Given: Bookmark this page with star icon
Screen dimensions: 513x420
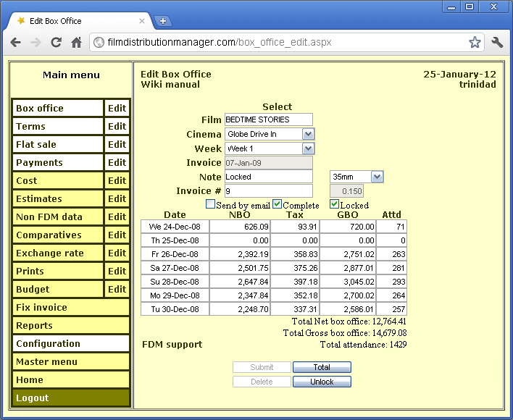Looking at the screenshot, I should pyautogui.click(x=475, y=43).
